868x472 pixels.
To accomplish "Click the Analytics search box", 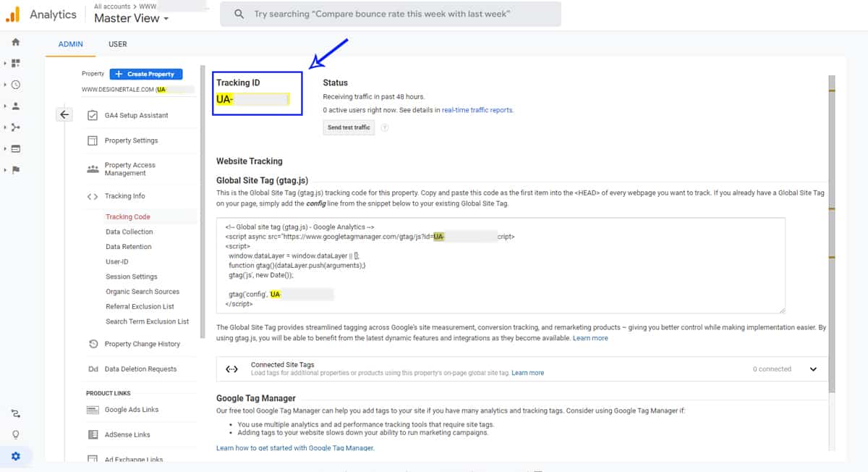I will (x=391, y=14).
